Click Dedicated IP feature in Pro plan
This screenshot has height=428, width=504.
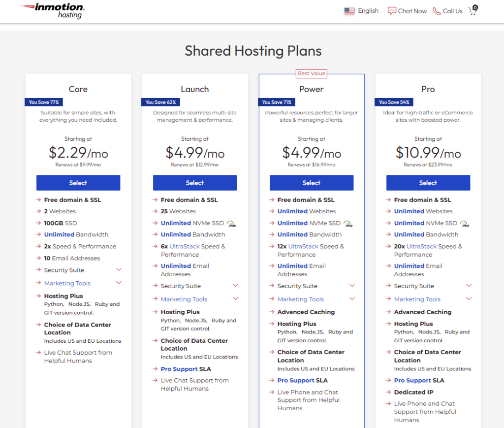pyautogui.click(x=413, y=393)
